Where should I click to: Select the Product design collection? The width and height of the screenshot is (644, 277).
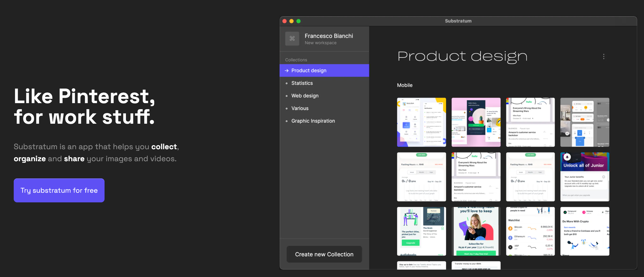(324, 71)
